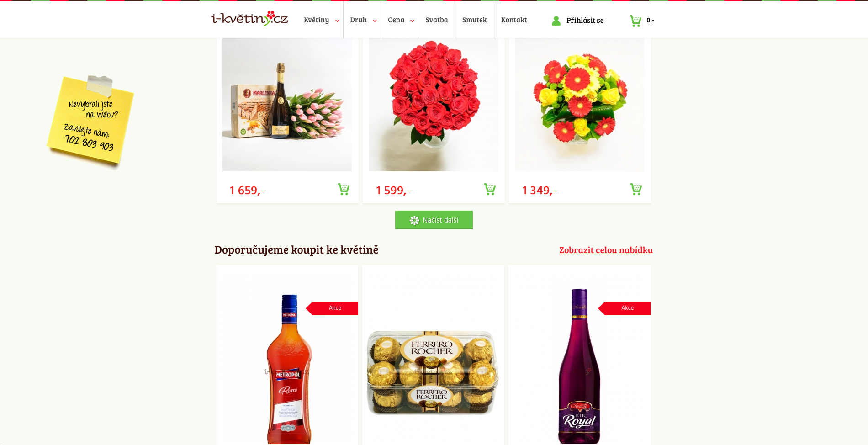
Task: Add the 1 349,- gerbera bouquet to cart
Action: pyautogui.click(x=636, y=189)
